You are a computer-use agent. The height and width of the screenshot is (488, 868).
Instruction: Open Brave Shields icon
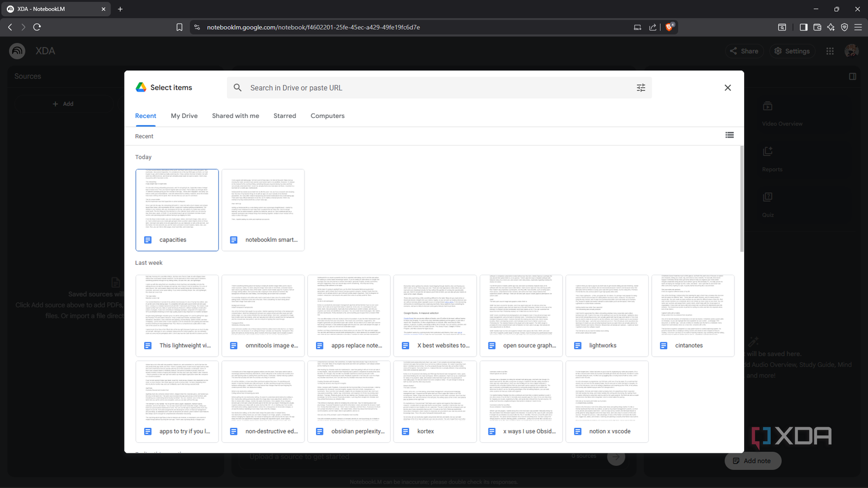point(670,27)
